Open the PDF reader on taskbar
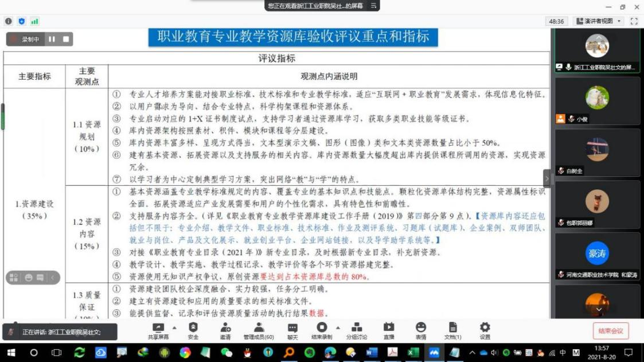 pyautogui.click(x=392, y=353)
